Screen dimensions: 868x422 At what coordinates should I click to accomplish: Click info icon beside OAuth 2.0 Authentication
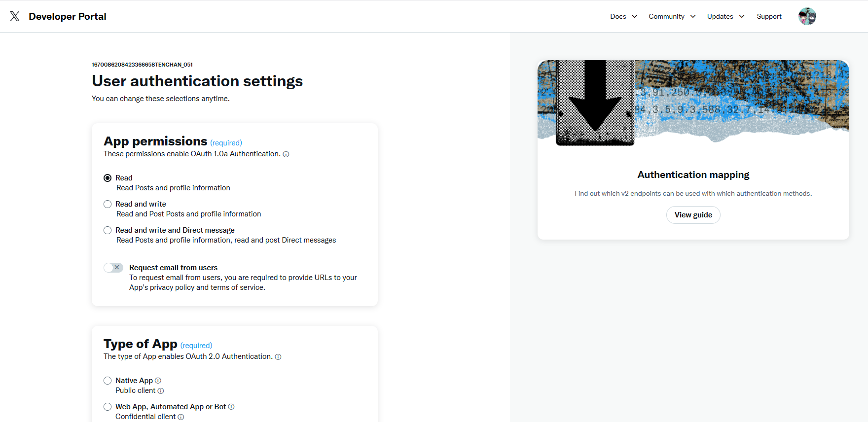pyautogui.click(x=278, y=357)
